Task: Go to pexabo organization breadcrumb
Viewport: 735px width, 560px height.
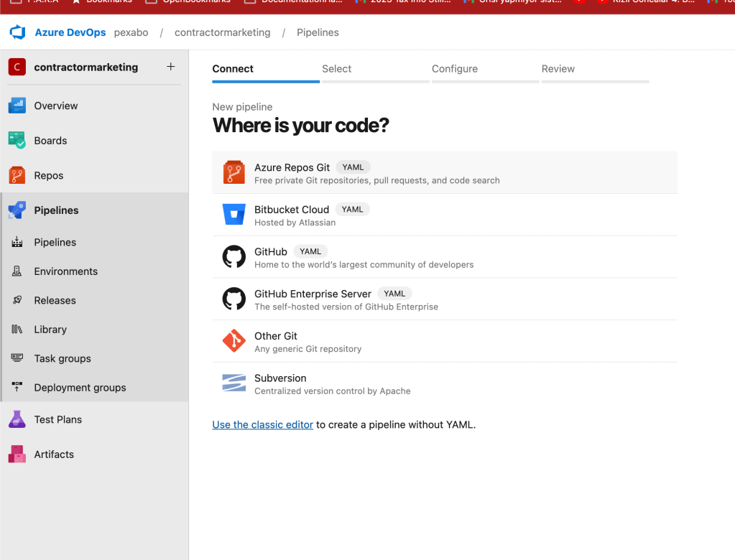Action: point(131,32)
